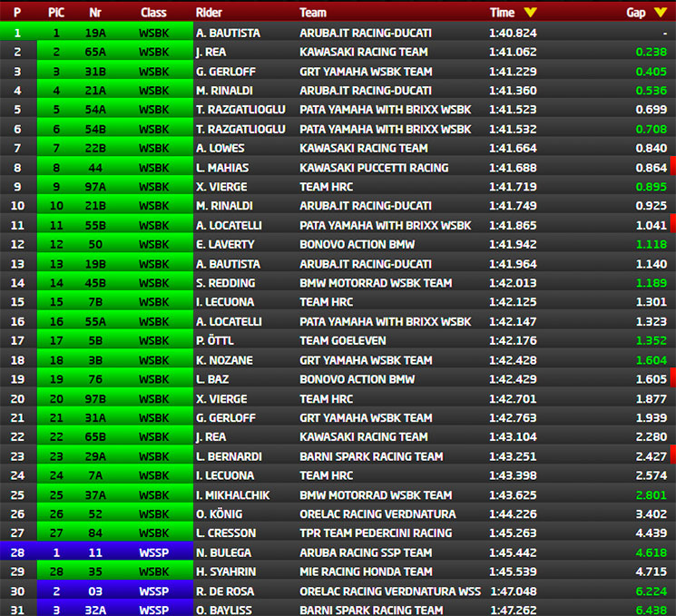Click TEAM GOELEVEN team name
Viewport: 676px width, 616px height.
pos(343,340)
